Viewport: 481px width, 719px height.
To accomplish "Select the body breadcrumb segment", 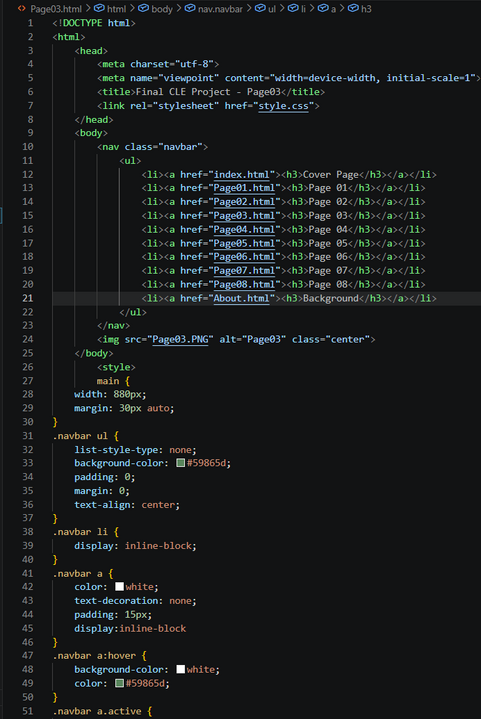I will click(162, 9).
